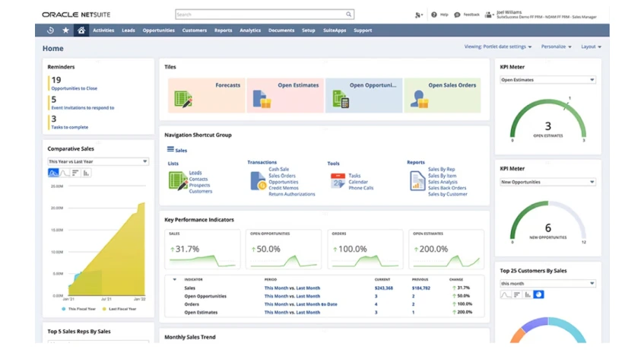The height and width of the screenshot is (350, 644).
Task: Open the Open Estimates KPI Meter dropdown
Action: click(547, 80)
